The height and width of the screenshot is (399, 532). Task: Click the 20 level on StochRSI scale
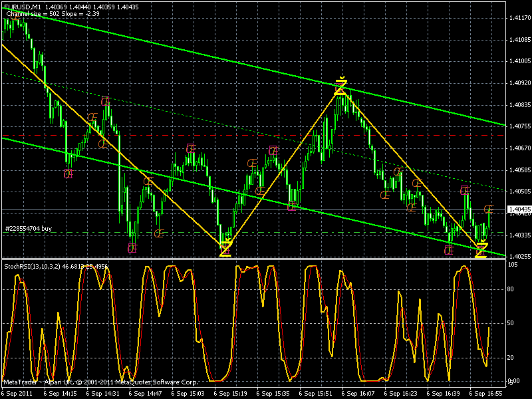(511, 357)
